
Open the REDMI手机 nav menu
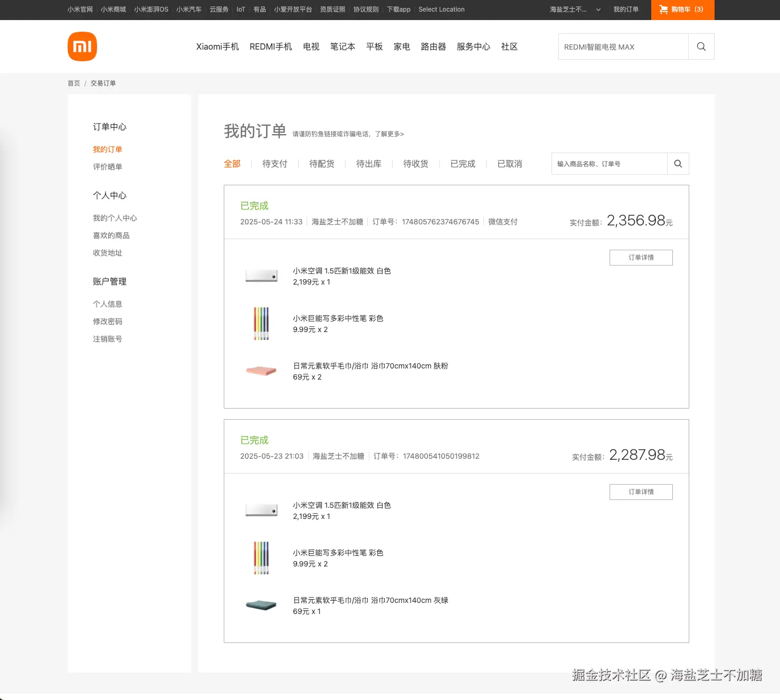click(x=271, y=46)
